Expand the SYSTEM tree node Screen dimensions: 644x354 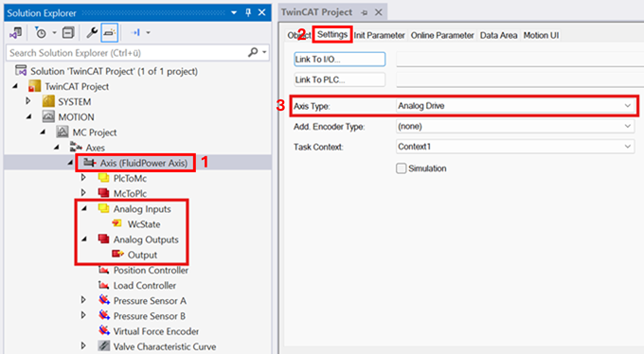(28, 101)
